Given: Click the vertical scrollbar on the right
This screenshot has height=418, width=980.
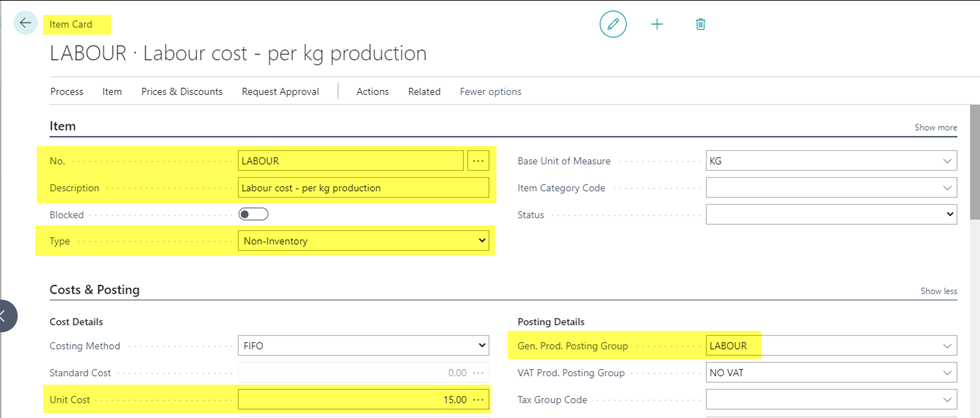Looking at the screenshot, I should coord(974,160).
